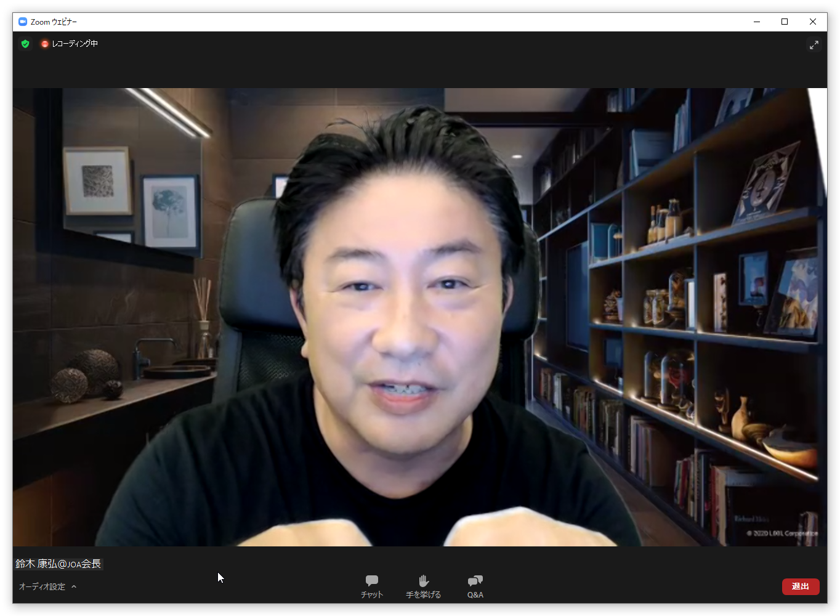Click the 手を挙げる label text
The image size is (840, 616).
pos(423,595)
